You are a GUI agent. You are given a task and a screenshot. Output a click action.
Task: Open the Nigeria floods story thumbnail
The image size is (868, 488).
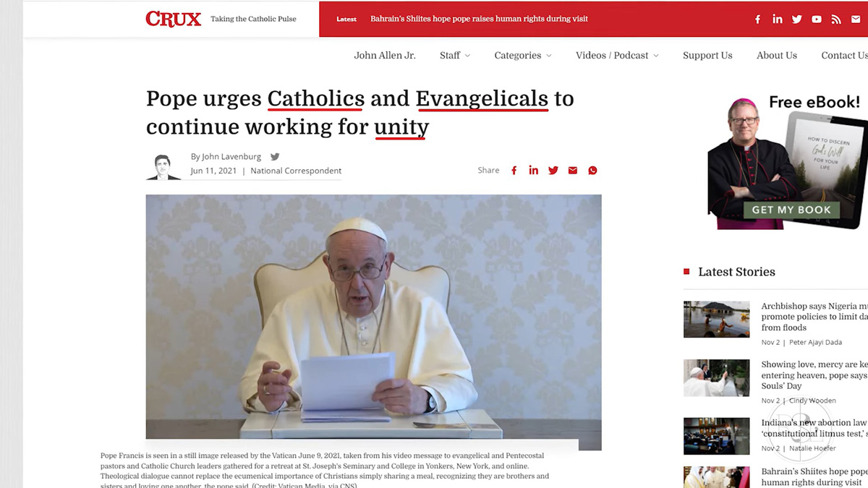tap(716, 319)
